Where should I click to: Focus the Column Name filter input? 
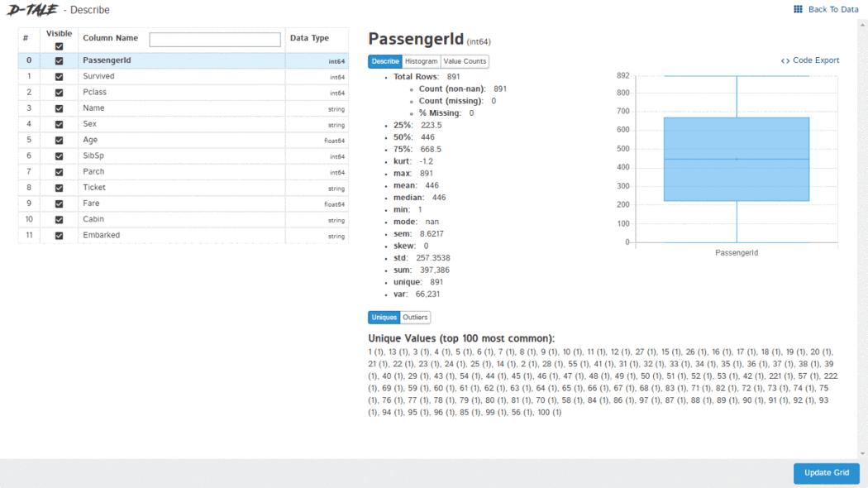(215, 40)
